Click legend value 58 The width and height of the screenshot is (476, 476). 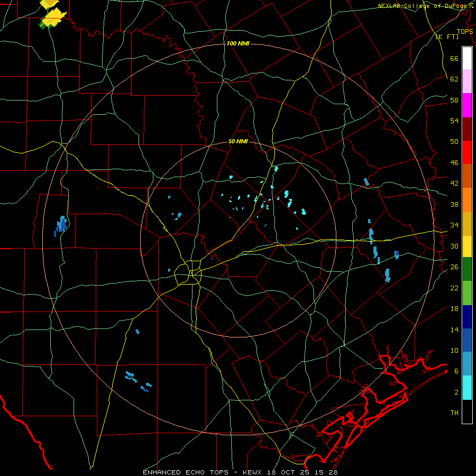(x=454, y=100)
